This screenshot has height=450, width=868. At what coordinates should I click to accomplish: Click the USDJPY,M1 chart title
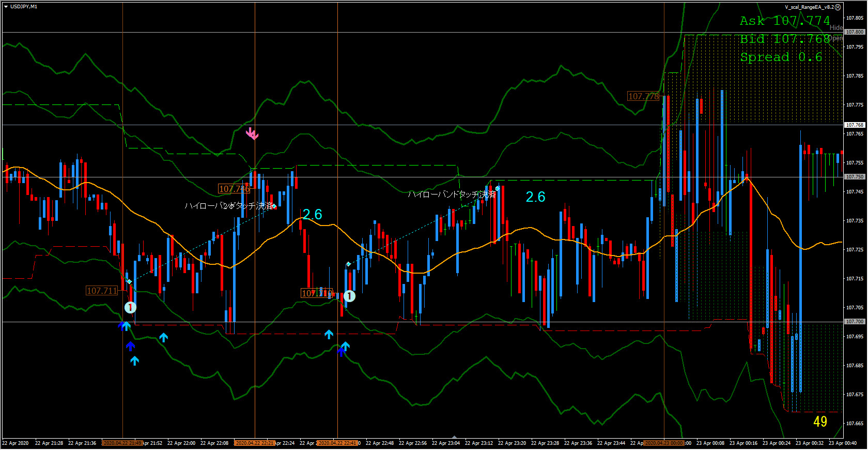tap(24, 7)
